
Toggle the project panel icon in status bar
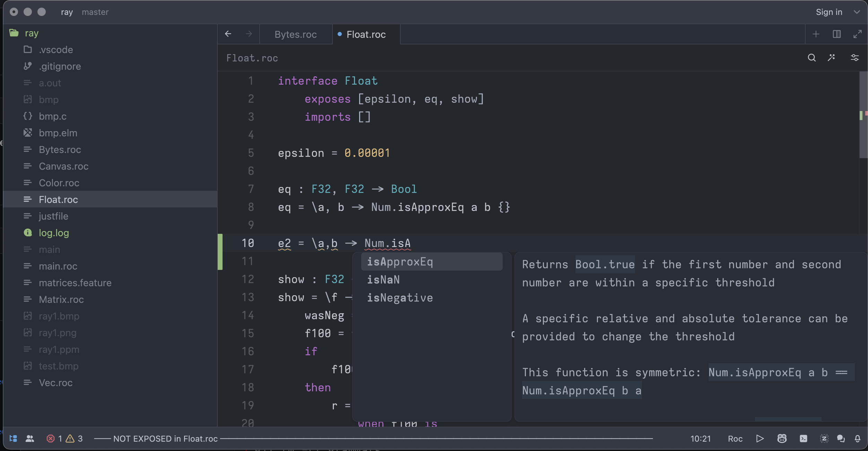(x=13, y=439)
